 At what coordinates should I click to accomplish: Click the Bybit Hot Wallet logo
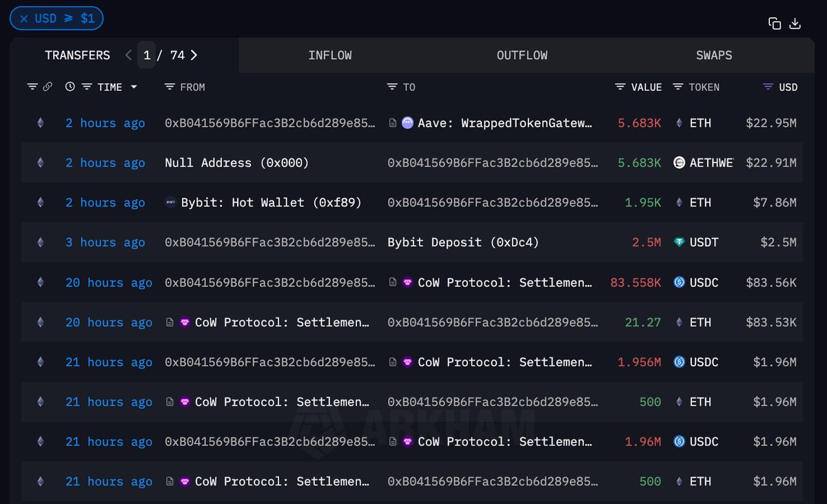coord(171,202)
